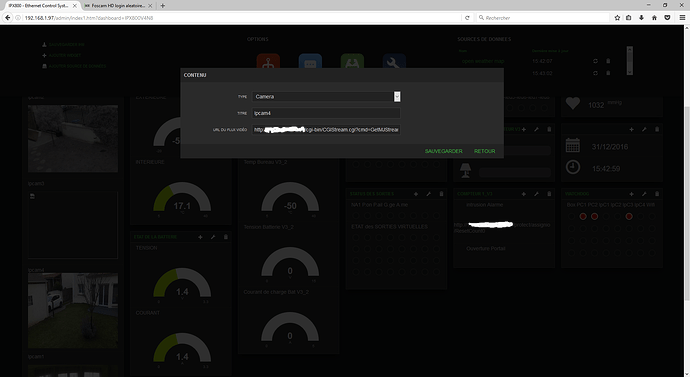Delete the Status des Sorties pane

pos(441,194)
